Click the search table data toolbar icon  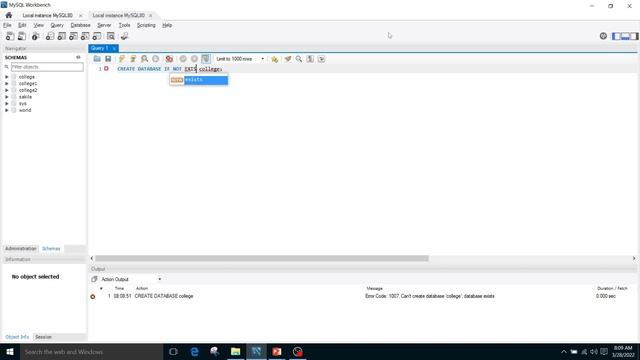tap(111, 36)
